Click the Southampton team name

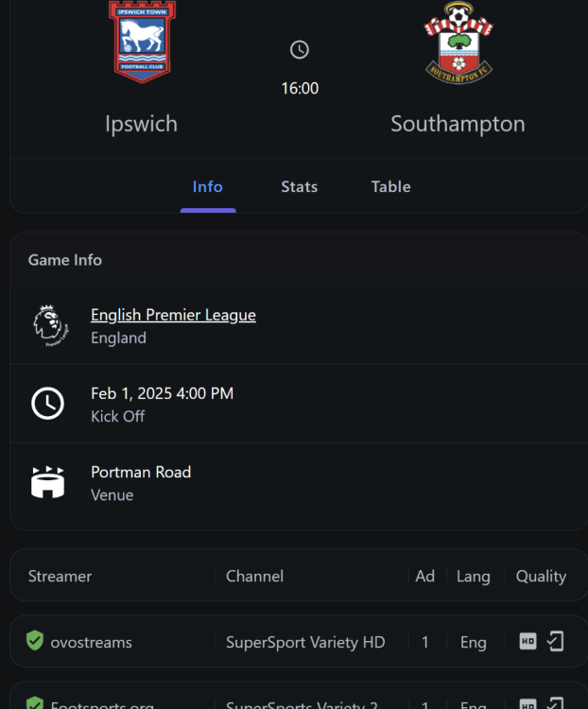[458, 124]
